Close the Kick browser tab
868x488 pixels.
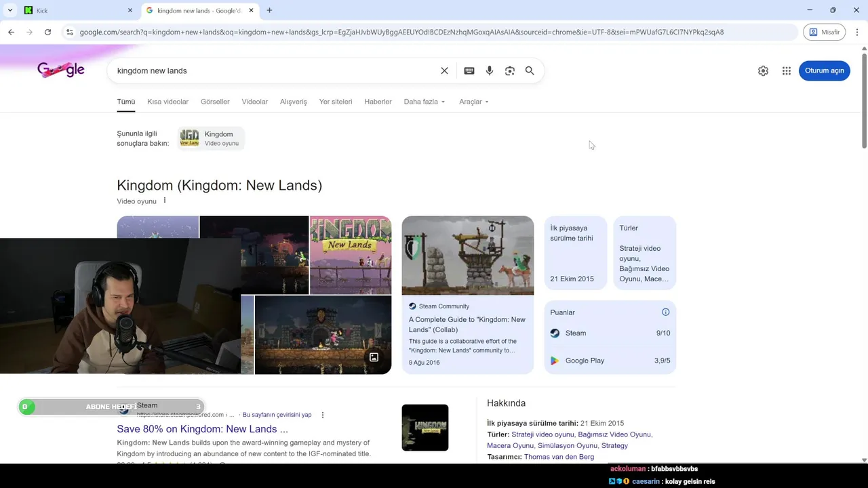pos(130,10)
